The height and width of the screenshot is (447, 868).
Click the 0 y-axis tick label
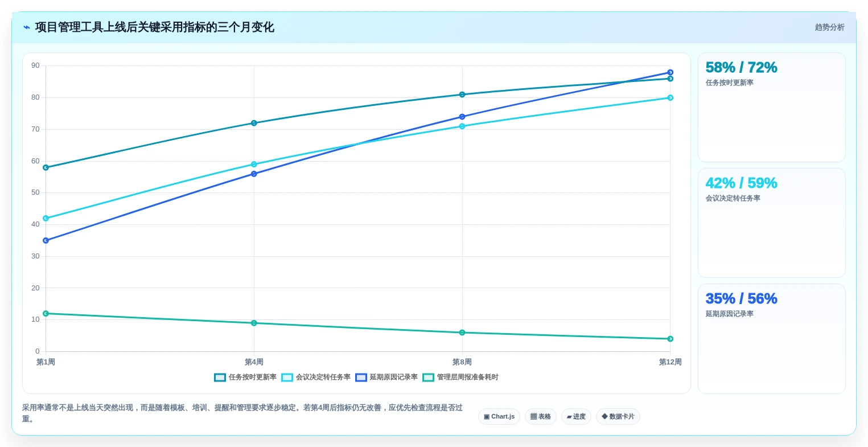click(x=38, y=351)
